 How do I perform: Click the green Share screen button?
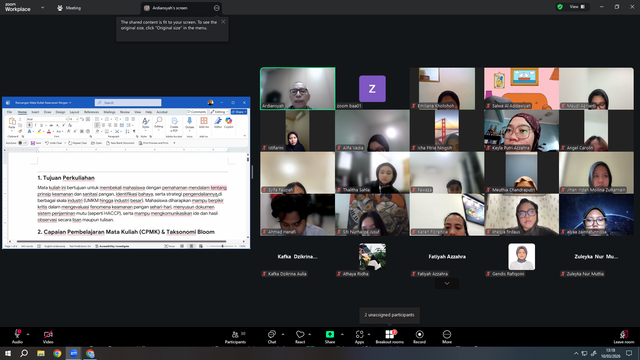[x=330, y=337]
